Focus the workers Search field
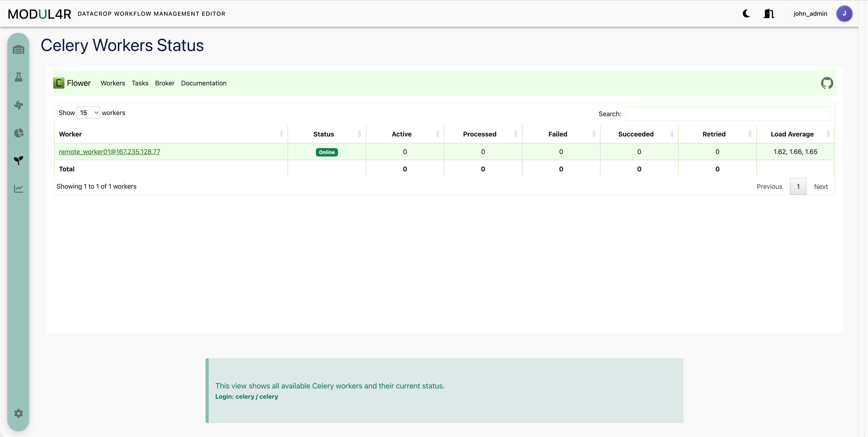The height and width of the screenshot is (437, 868). 728,114
